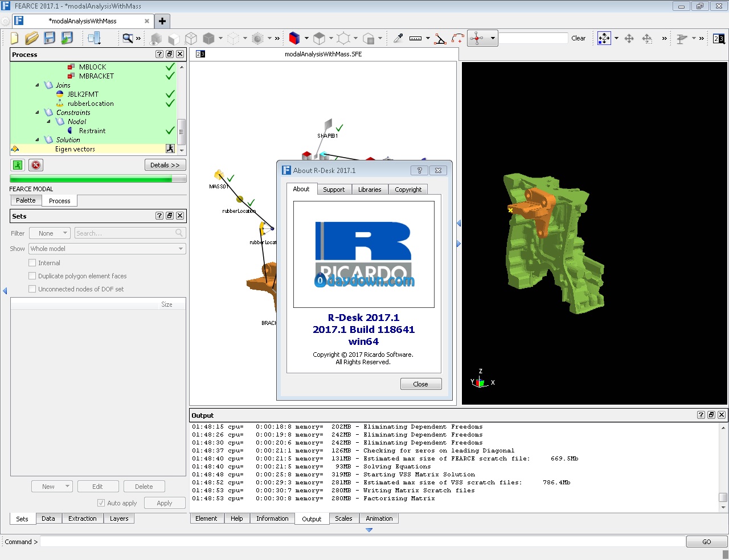Click the angle measurement tool

click(440, 38)
